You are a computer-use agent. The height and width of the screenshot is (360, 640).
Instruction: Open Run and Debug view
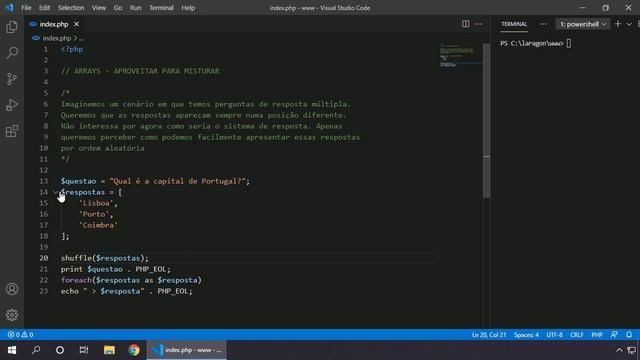[x=12, y=105]
